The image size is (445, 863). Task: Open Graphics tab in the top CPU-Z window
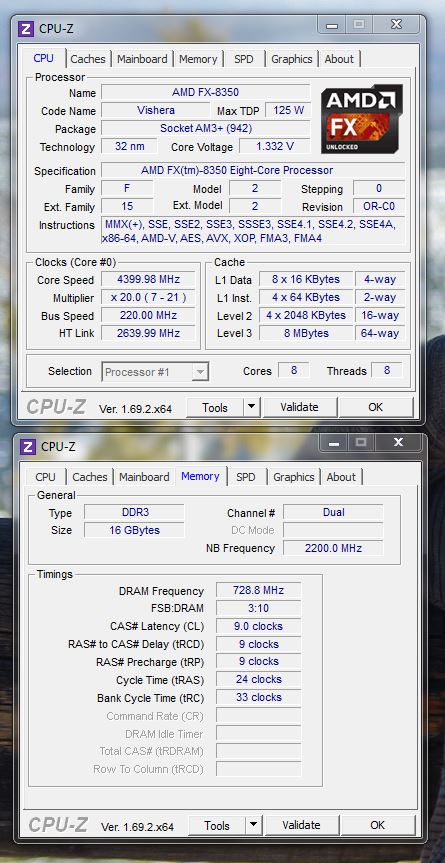pyautogui.click(x=292, y=59)
